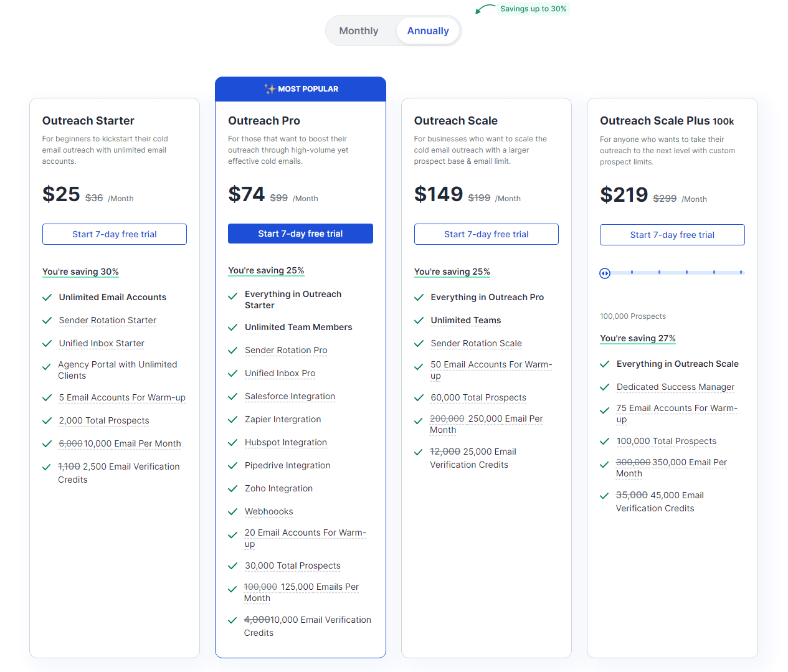Image resolution: width=788 pixels, height=672 pixels.
Task: Click the checkmark beside Zapier Intergration
Action: (233, 419)
